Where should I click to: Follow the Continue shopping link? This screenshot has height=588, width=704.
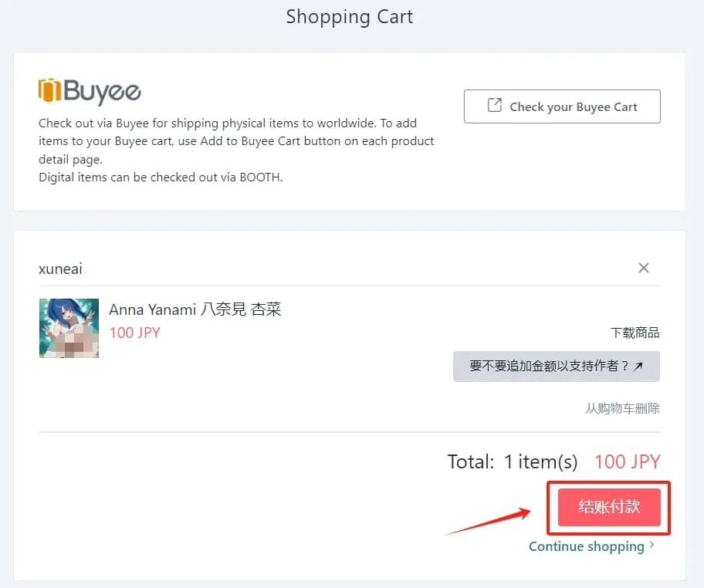pos(586,546)
